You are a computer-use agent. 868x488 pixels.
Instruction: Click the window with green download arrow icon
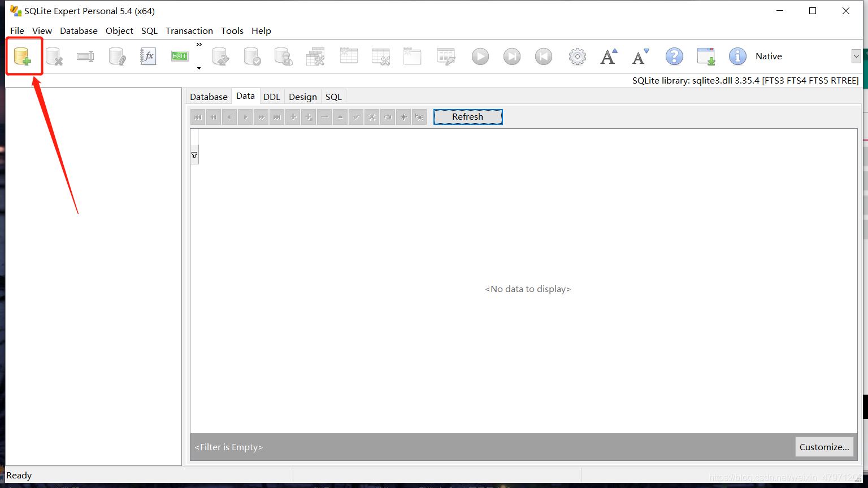point(706,56)
